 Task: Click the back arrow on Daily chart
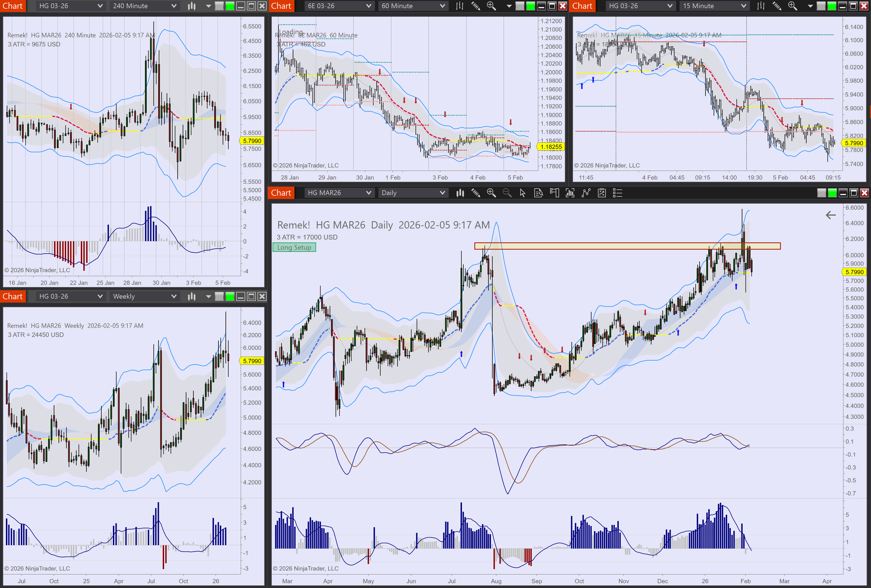[x=831, y=215]
